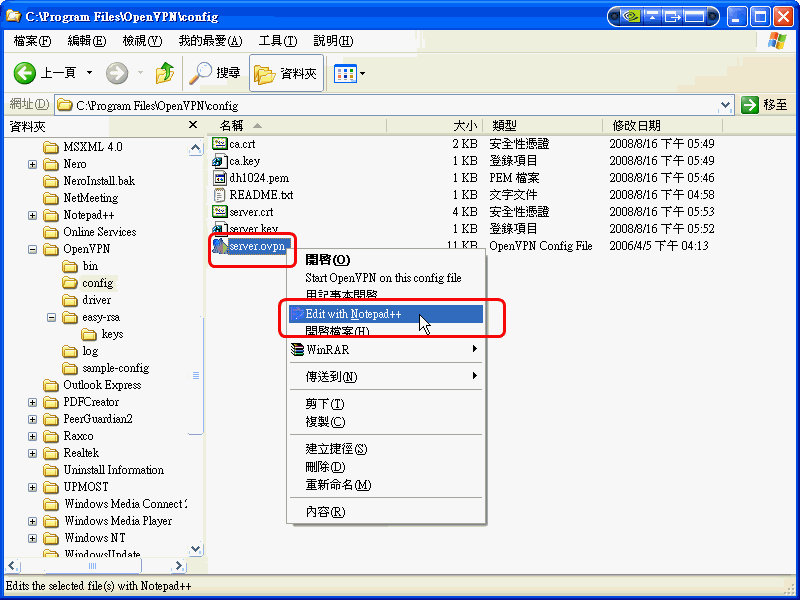This screenshot has width=800, height=600.
Task: Open the 我的最愛(A) Favorites menu
Action: pyautogui.click(x=210, y=41)
